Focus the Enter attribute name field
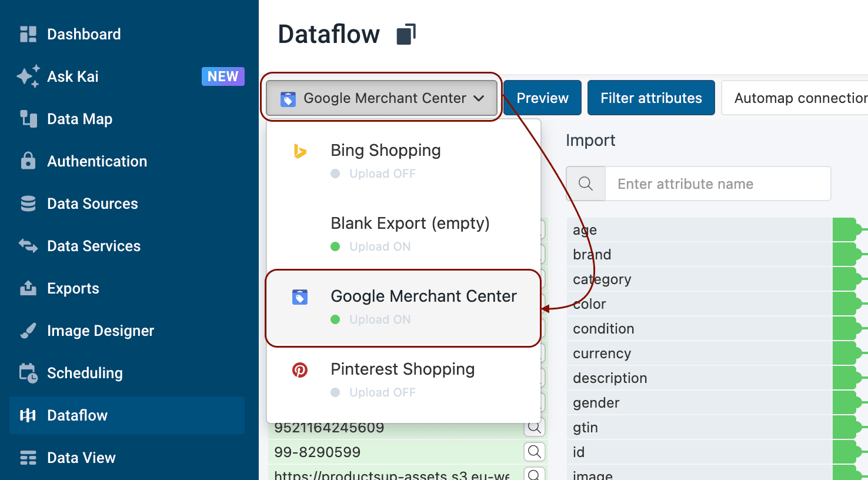 click(717, 184)
